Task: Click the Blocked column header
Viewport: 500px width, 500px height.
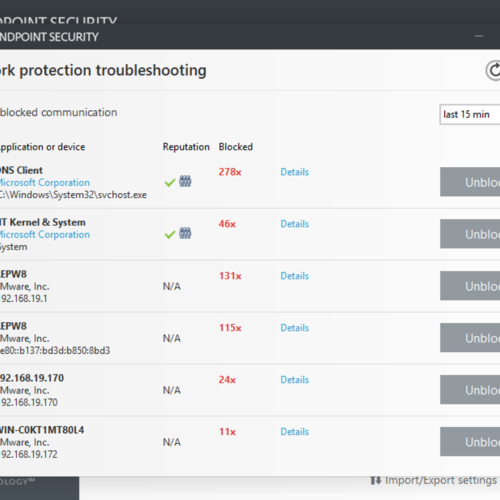Action: click(236, 147)
